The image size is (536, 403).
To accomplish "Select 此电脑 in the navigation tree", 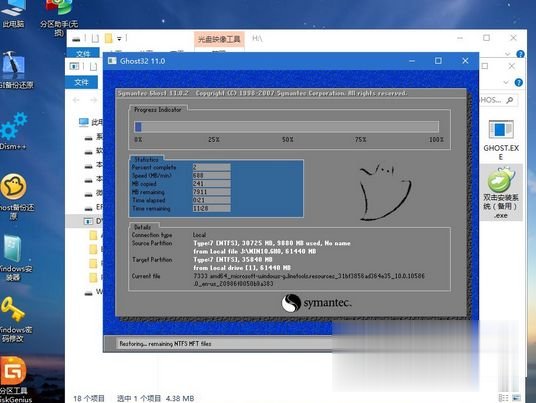I will (x=91, y=122).
